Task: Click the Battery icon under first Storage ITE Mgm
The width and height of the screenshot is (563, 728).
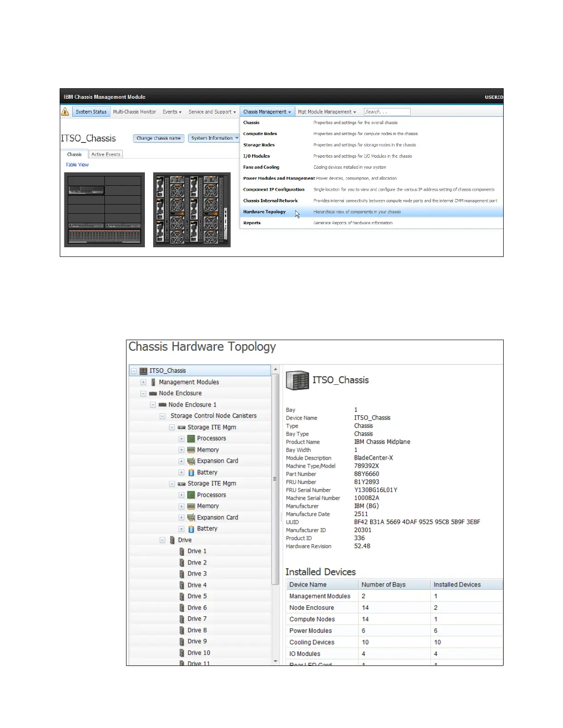Action: [191, 472]
